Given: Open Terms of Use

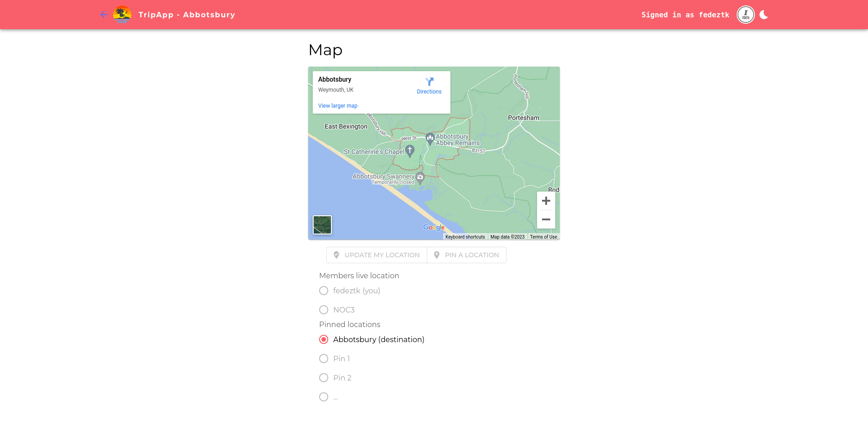Looking at the screenshot, I should 543,236.
